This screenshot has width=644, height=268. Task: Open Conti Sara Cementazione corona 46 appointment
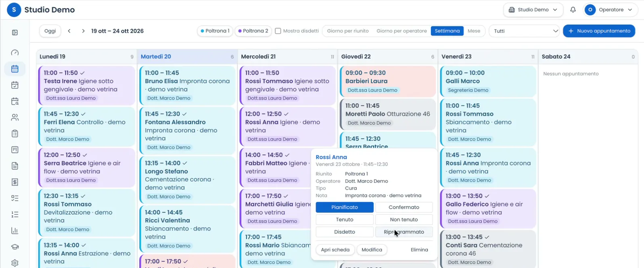point(488,249)
